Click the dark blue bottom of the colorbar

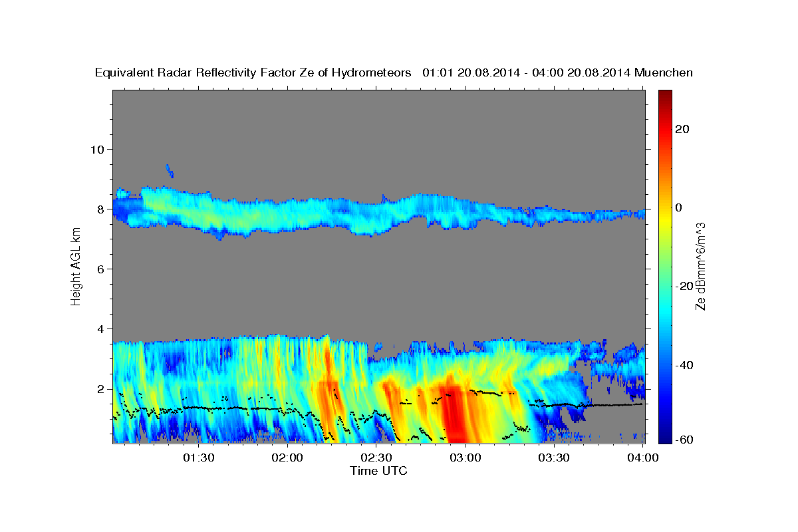click(x=665, y=436)
